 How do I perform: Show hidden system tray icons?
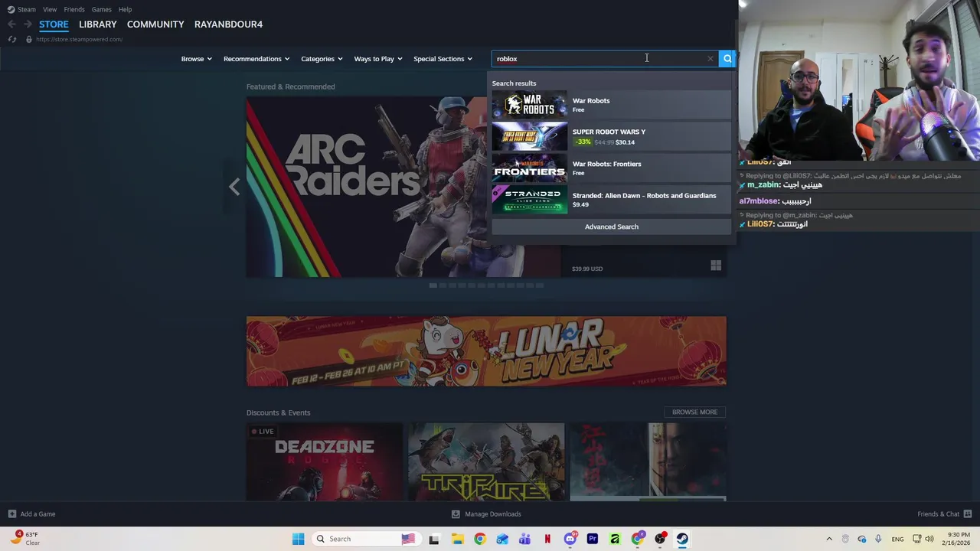[x=829, y=539]
